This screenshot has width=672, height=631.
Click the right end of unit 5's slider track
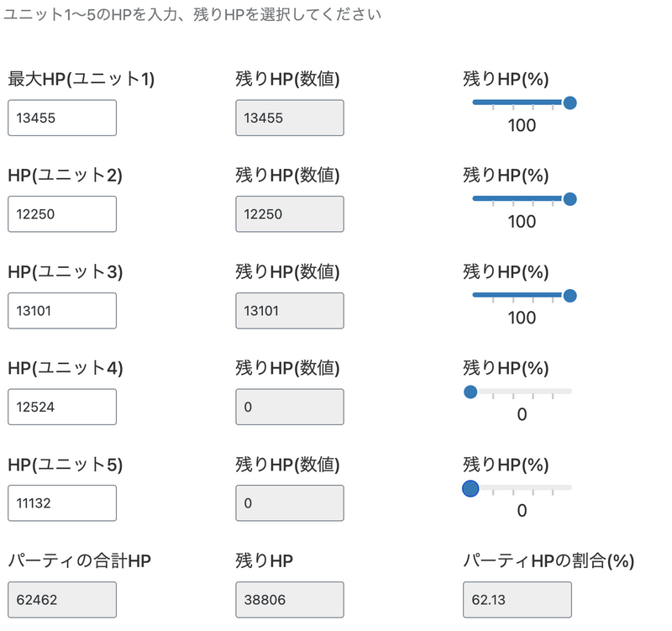tap(570, 487)
